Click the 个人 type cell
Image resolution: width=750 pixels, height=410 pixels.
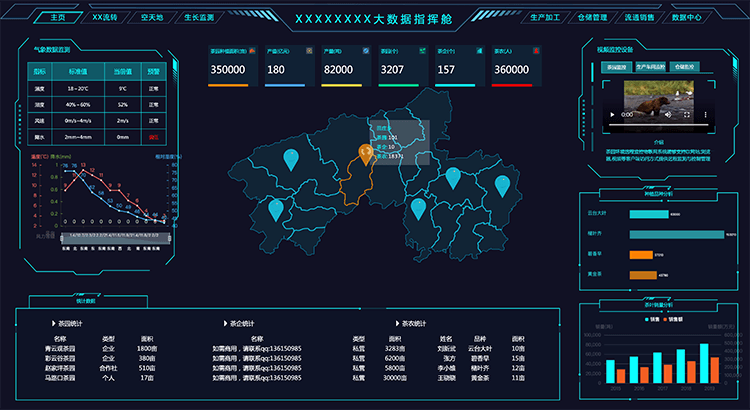pos(109,378)
